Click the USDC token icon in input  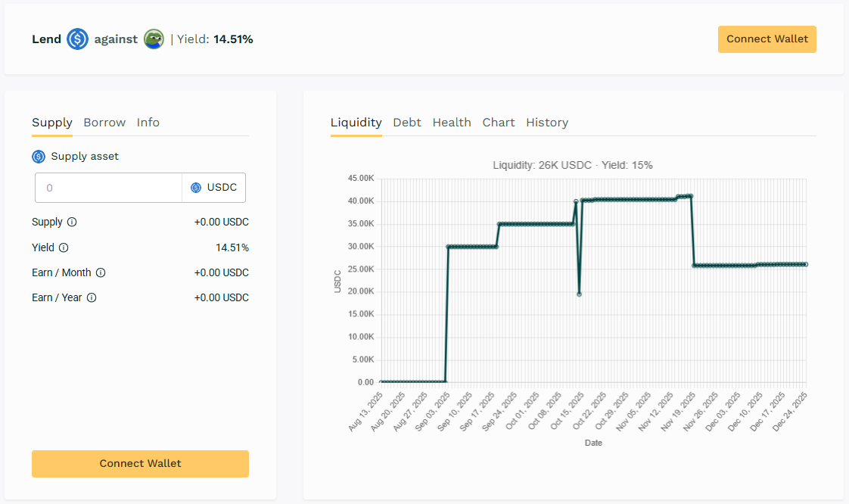click(x=196, y=188)
